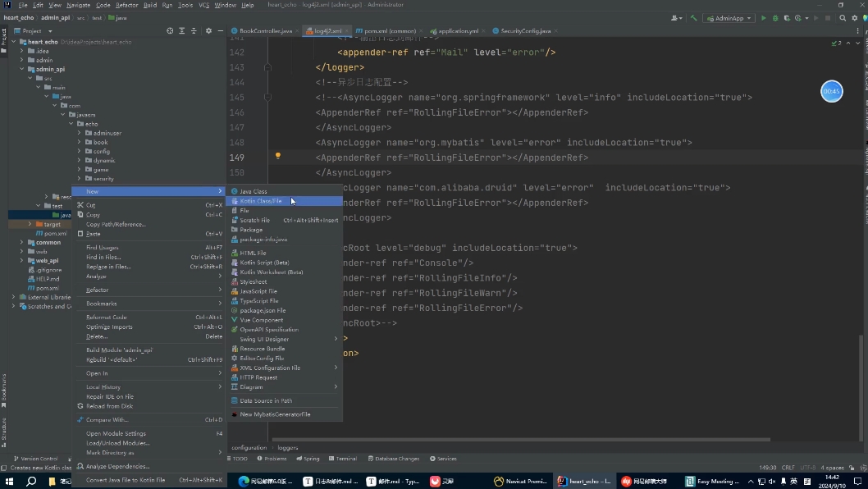
Task: Hide the Project tool window
Action: point(220,31)
